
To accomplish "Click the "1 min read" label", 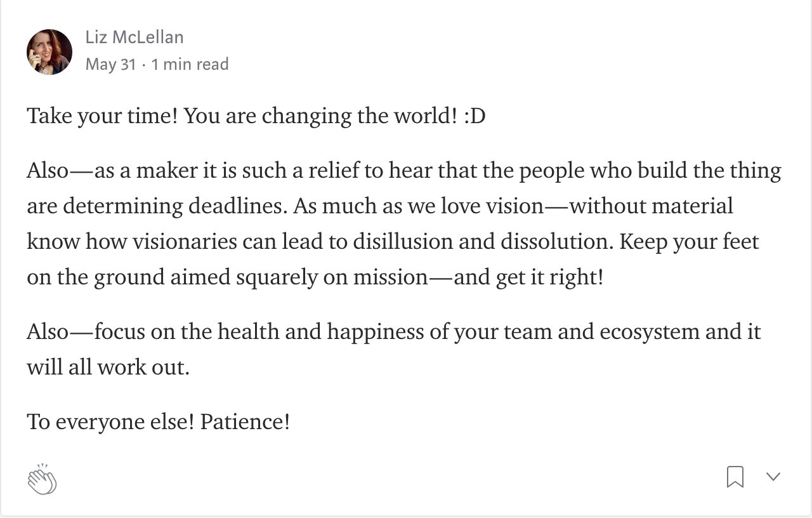I will [190, 64].
